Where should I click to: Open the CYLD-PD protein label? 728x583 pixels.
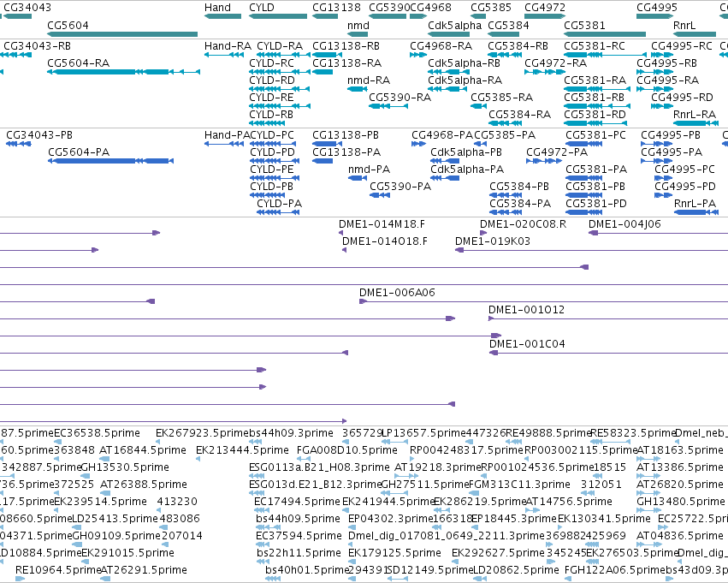pyautogui.click(x=272, y=152)
